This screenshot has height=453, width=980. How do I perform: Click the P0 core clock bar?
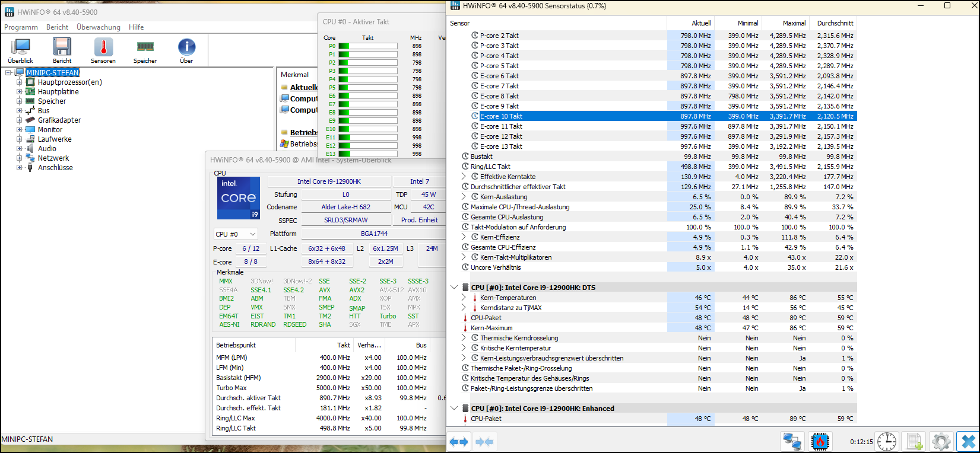coord(367,46)
